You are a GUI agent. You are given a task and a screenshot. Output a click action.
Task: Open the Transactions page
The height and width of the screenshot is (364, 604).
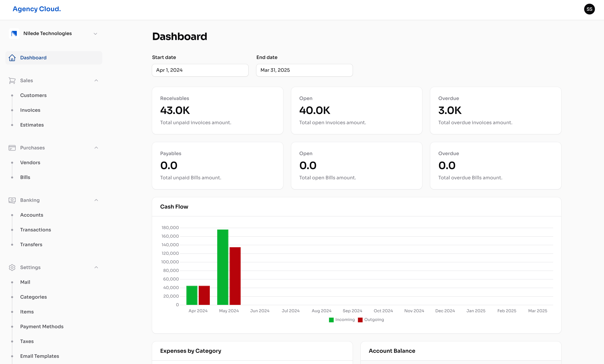(x=36, y=230)
